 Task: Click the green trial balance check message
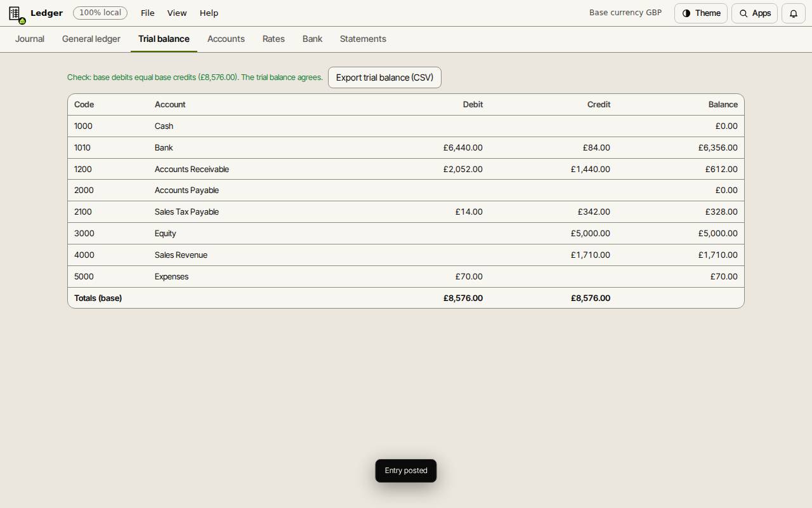pos(195,77)
